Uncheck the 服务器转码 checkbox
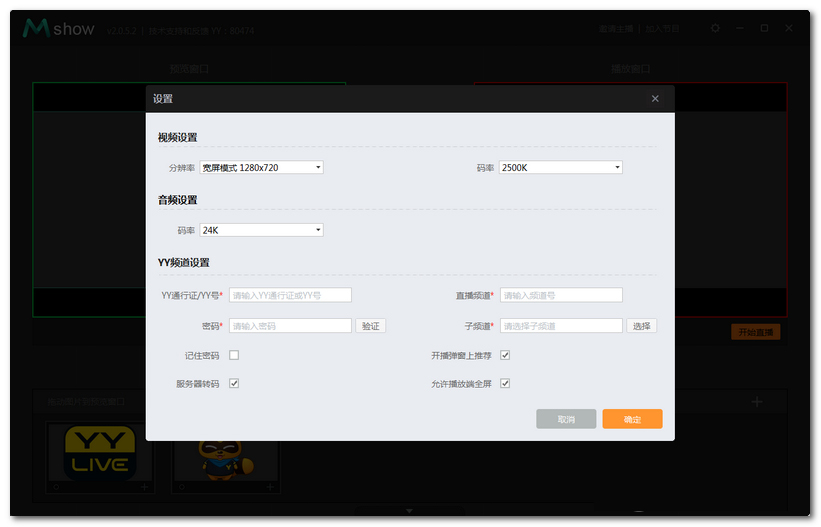Image resolution: width=821 pixels, height=527 pixels. coord(234,383)
